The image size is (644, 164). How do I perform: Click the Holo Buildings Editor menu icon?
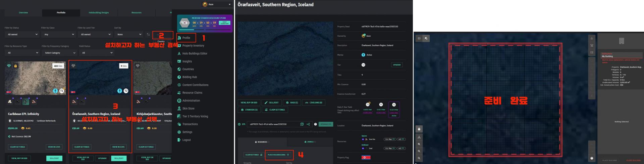pos(179,53)
